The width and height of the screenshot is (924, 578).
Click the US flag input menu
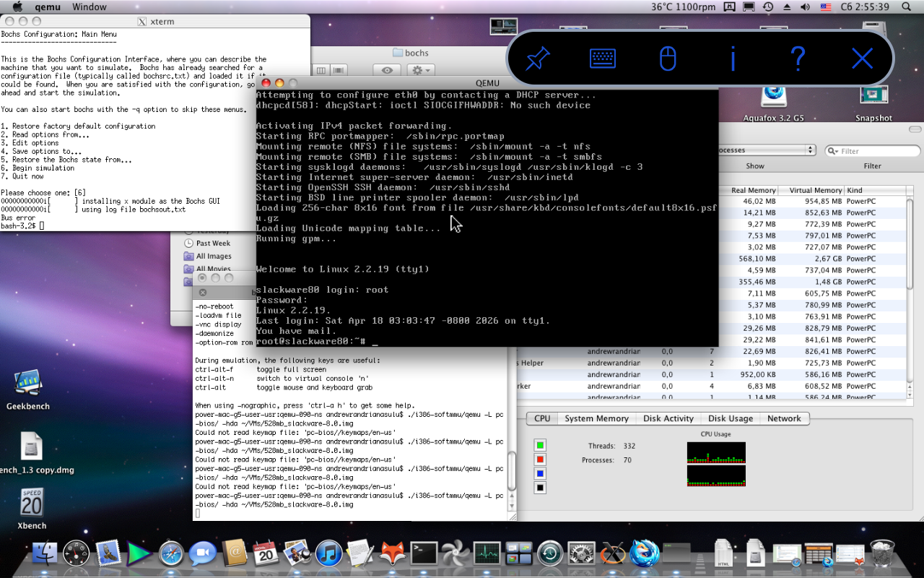[x=825, y=7]
